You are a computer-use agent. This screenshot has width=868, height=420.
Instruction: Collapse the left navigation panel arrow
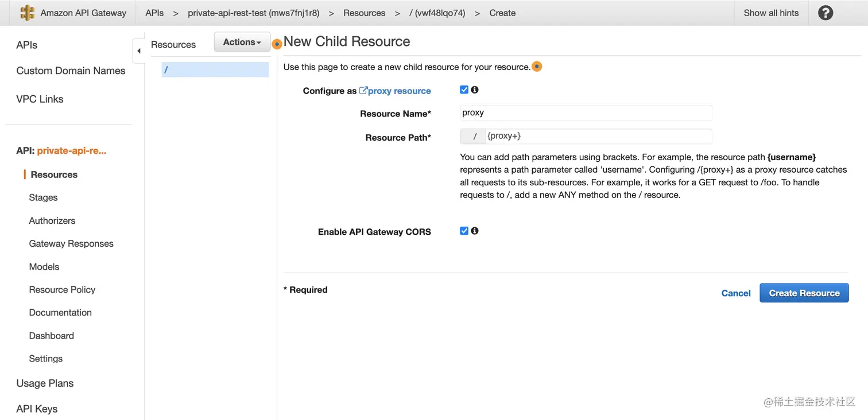(x=138, y=51)
